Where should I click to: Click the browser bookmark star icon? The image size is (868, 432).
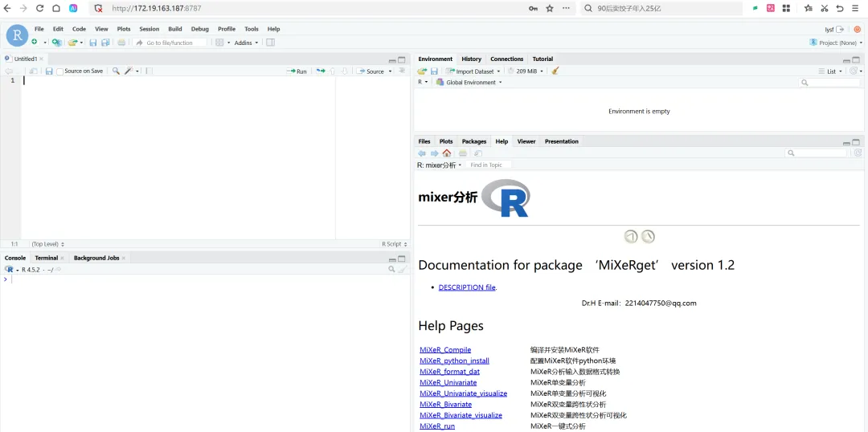click(550, 8)
